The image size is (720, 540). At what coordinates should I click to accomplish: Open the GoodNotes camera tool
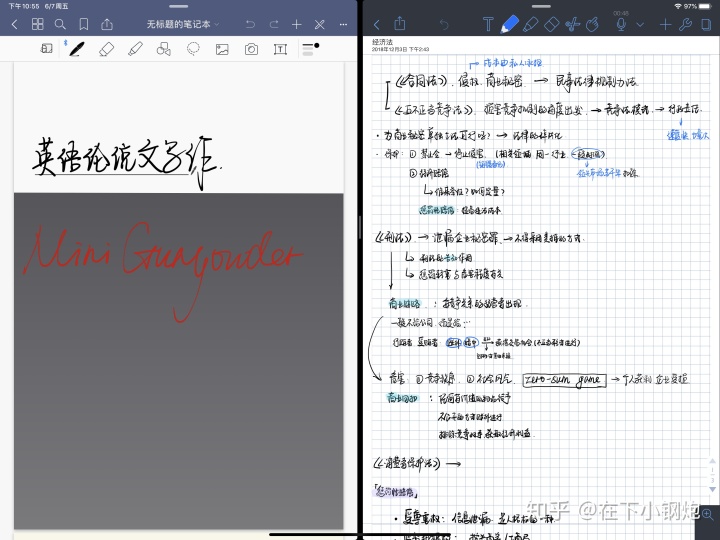pyautogui.click(x=251, y=49)
